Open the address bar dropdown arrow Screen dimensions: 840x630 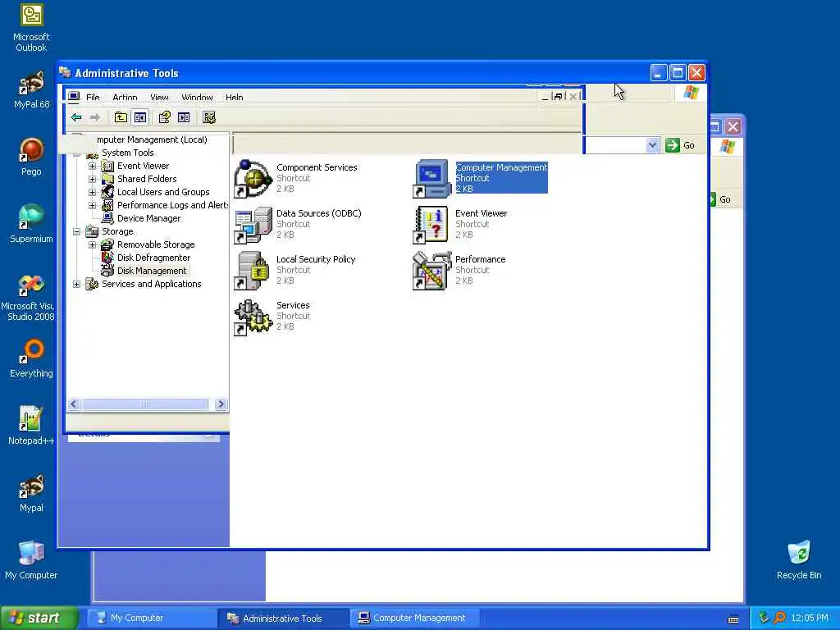point(652,145)
